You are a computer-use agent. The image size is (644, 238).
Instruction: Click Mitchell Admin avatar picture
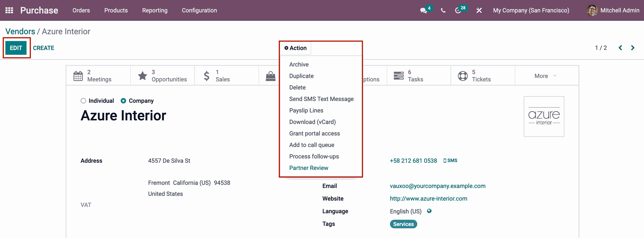point(592,10)
